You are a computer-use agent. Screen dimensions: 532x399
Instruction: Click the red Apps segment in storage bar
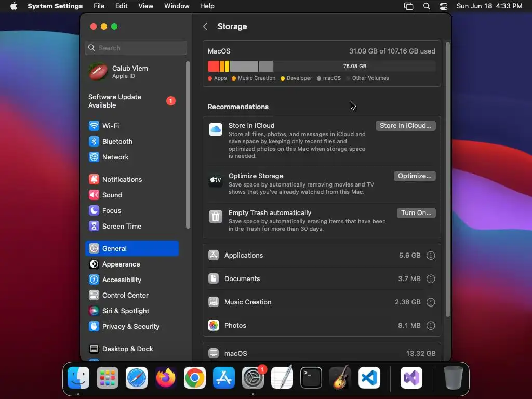(x=214, y=66)
